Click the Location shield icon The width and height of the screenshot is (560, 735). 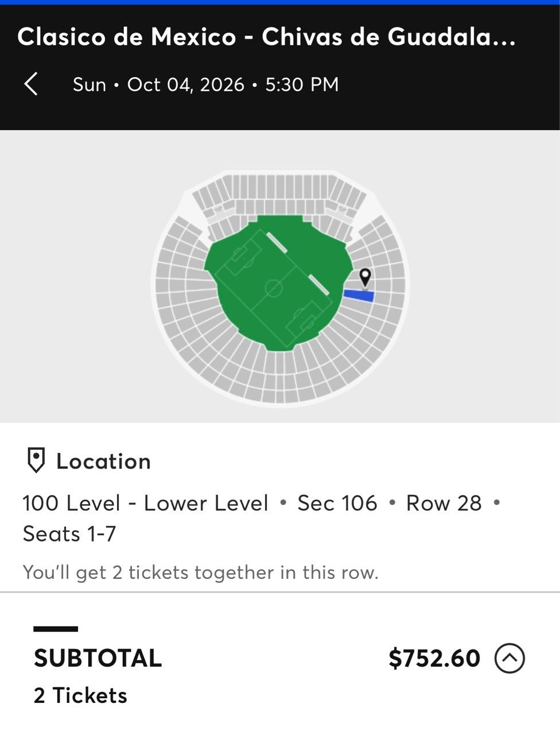click(36, 461)
